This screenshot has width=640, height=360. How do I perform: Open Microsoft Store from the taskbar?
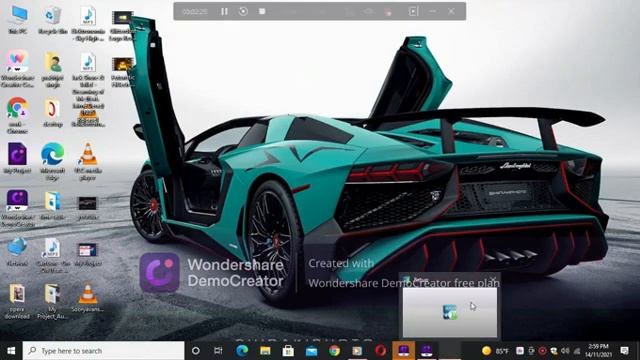point(288,351)
